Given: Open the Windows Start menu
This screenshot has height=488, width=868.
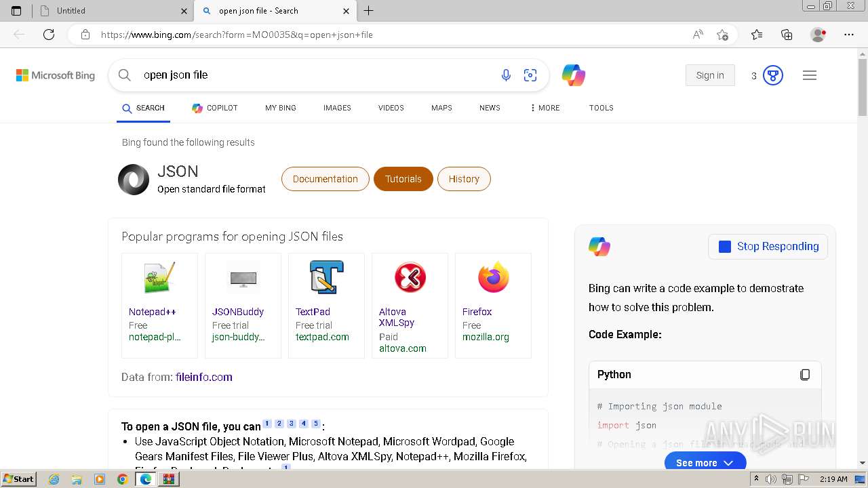Looking at the screenshot, I should 19,479.
